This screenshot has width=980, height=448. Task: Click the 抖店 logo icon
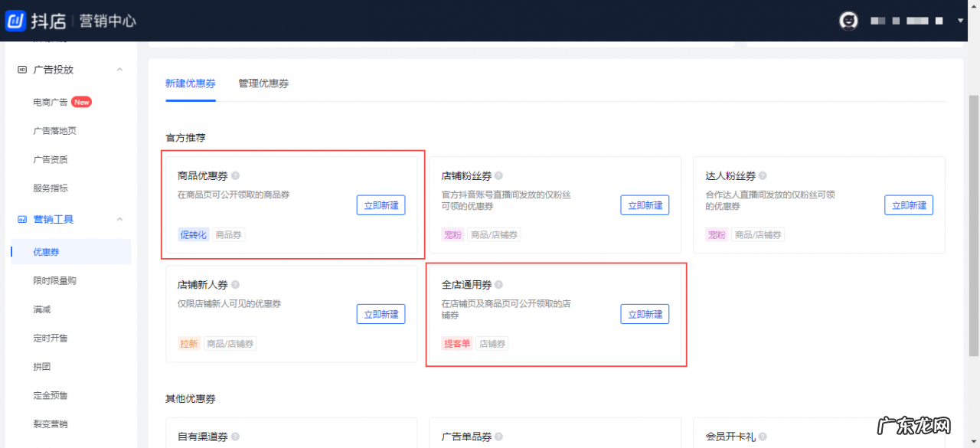click(x=17, y=21)
